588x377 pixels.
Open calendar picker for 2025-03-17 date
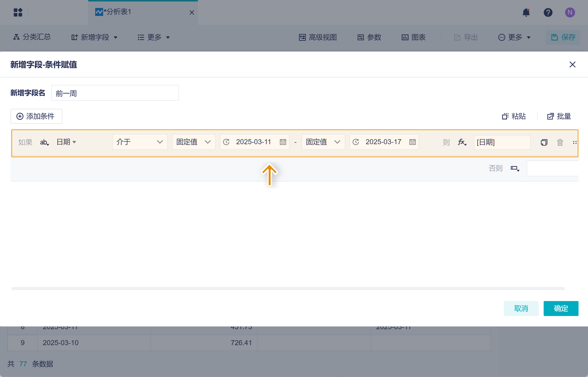coord(412,142)
